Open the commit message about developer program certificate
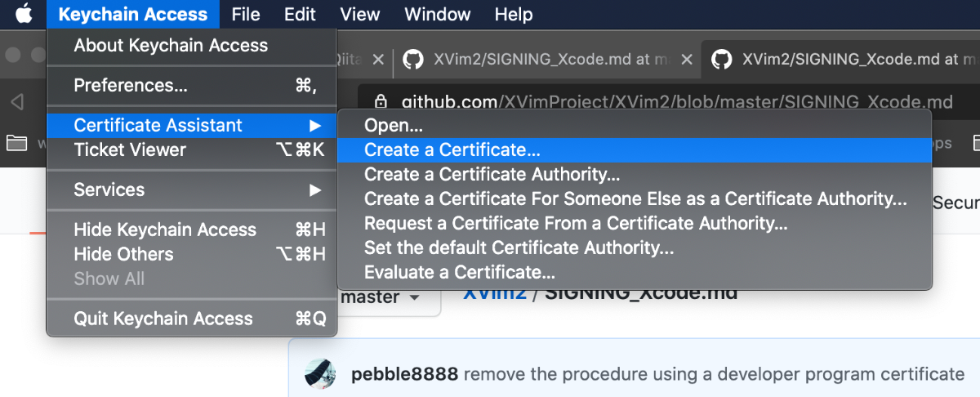This screenshot has height=397, width=980. coord(714,374)
